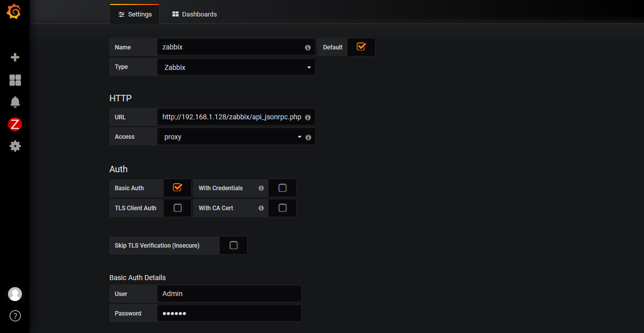This screenshot has height=333, width=644.
Task: Open the Alerting bell icon
Action: click(x=15, y=102)
